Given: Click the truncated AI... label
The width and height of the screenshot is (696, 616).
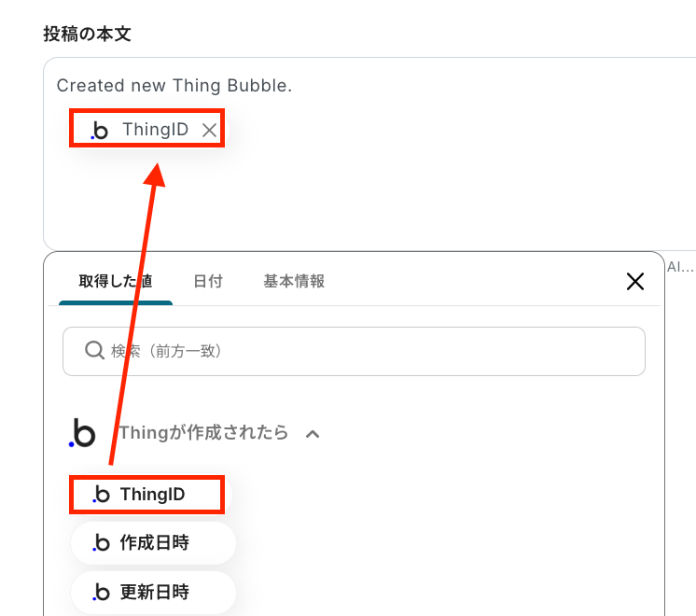Looking at the screenshot, I should click(x=680, y=267).
